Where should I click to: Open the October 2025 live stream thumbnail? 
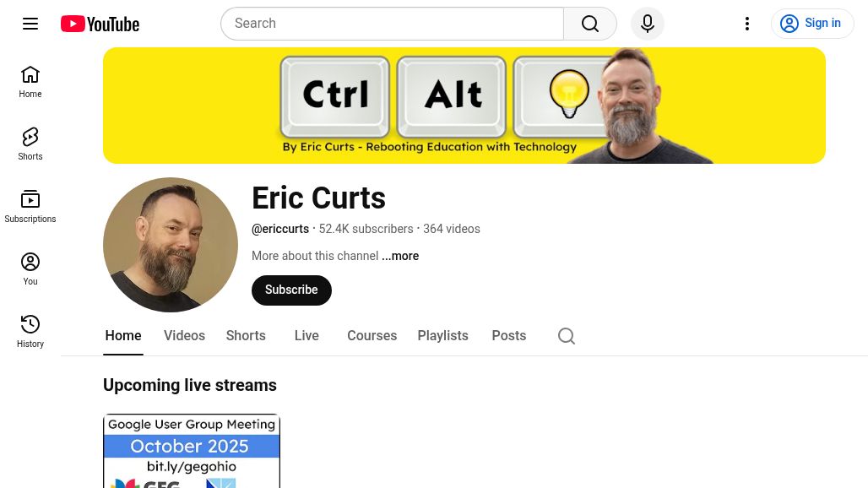[x=192, y=451]
